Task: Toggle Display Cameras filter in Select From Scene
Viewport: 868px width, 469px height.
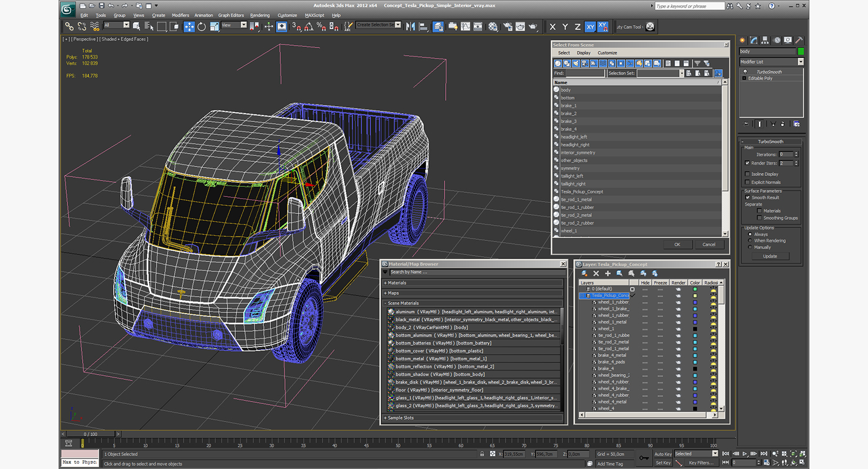Action: (x=585, y=63)
